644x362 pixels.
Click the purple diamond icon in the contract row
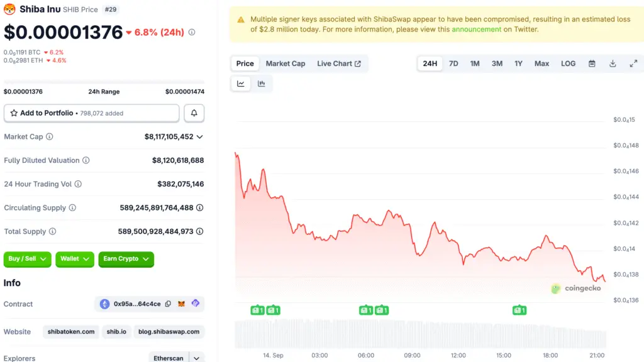click(196, 304)
